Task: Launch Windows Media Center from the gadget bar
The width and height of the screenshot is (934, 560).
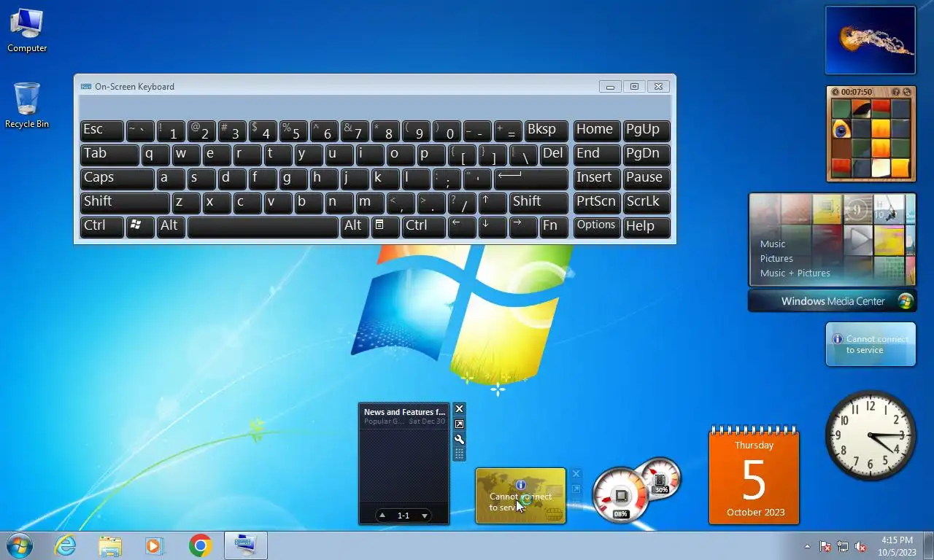Action: pyautogui.click(x=833, y=300)
